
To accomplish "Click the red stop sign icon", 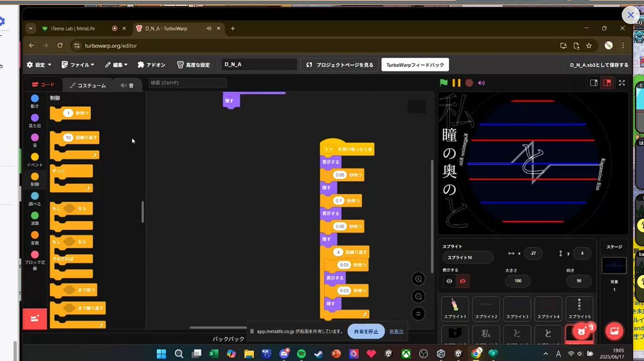I will click(469, 83).
